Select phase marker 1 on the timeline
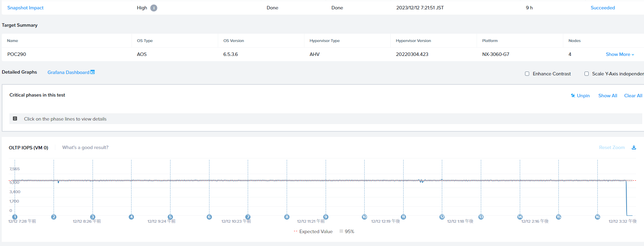 pyautogui.click(x=15, y=217)
